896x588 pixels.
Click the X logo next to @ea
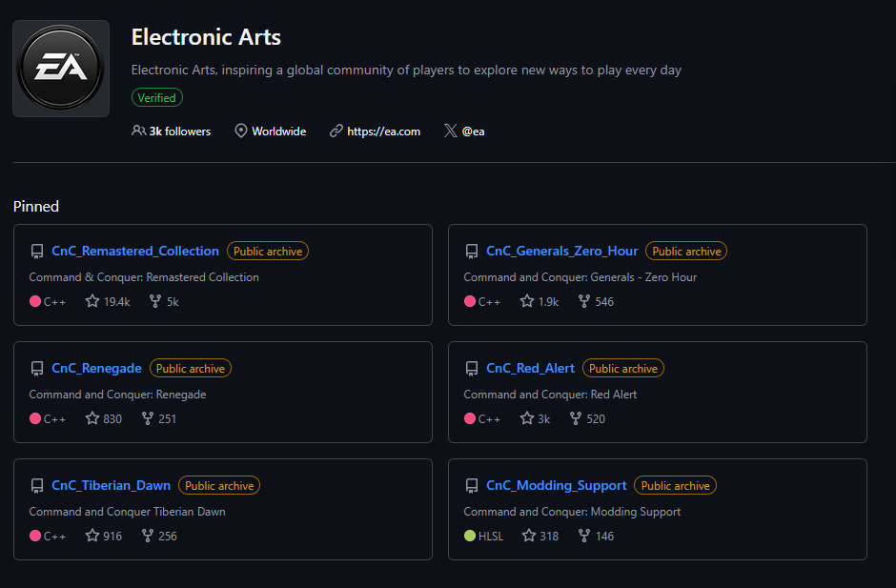tap(450, 131)
